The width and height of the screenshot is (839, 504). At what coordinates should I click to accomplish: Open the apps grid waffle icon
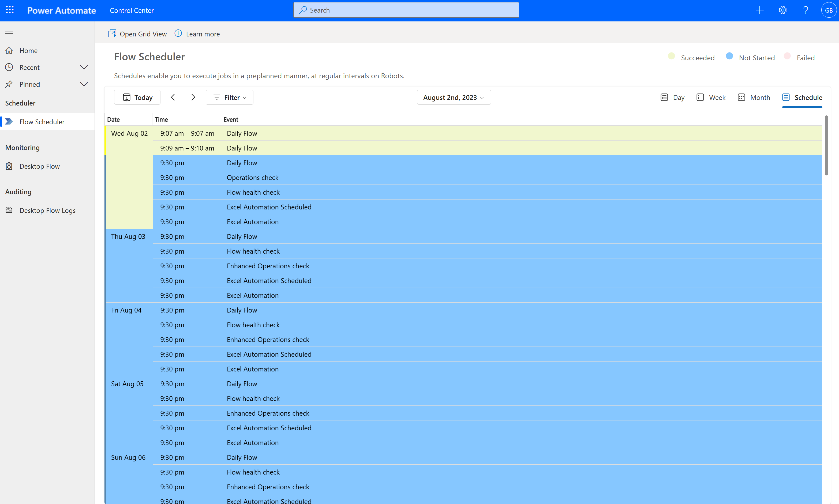click(10, 10)
